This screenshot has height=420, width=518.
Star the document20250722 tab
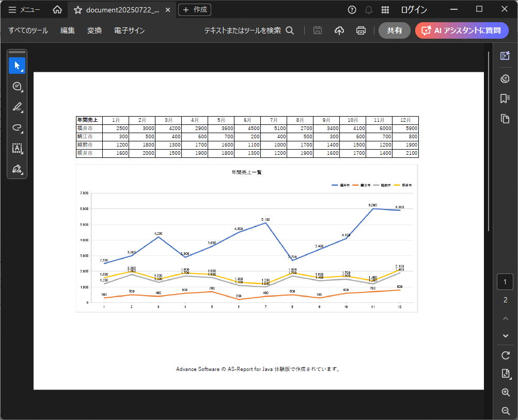tap(77, 10)
